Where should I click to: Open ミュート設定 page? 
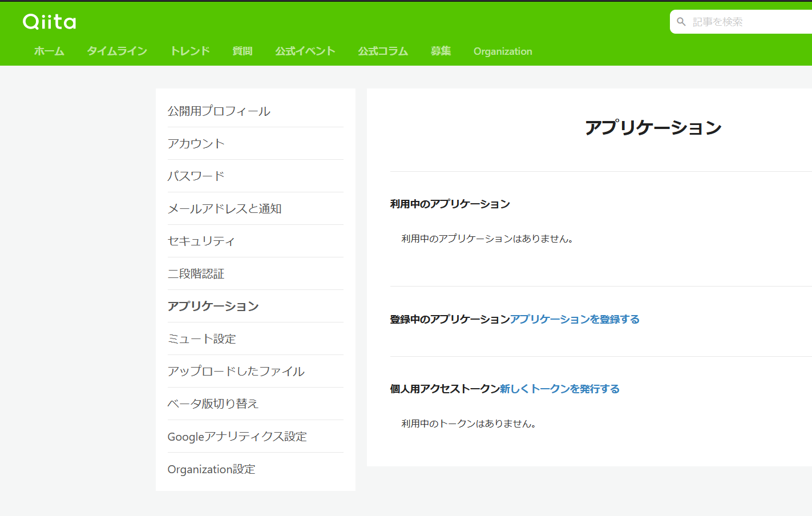coord(255,338)
